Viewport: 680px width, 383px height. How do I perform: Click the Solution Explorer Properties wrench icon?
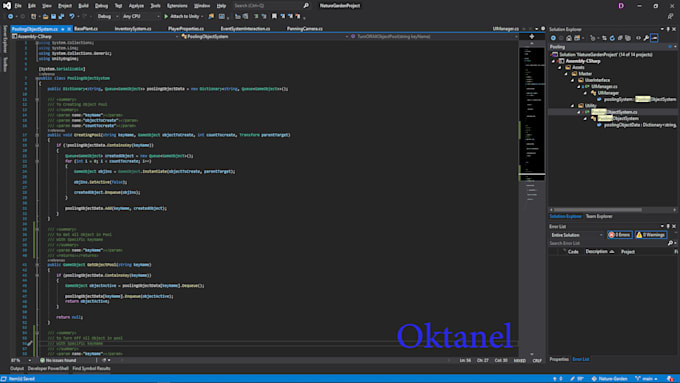(x=646, y=38)
